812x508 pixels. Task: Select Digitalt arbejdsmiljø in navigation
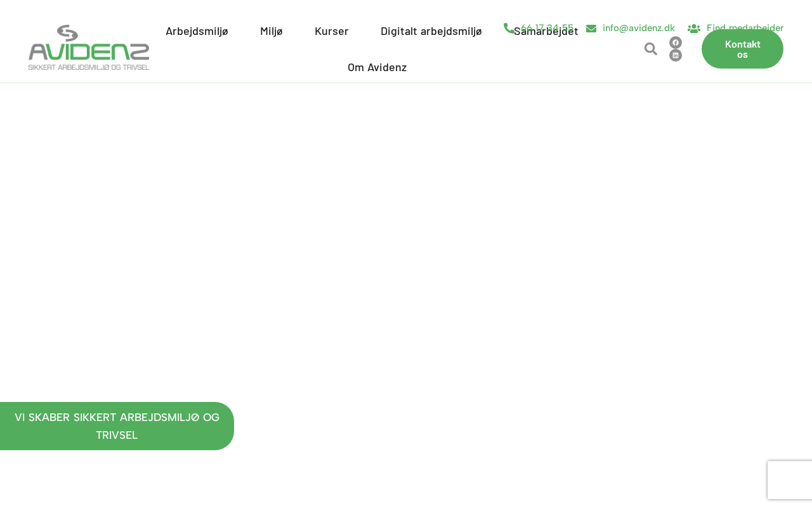coord(431,31)
